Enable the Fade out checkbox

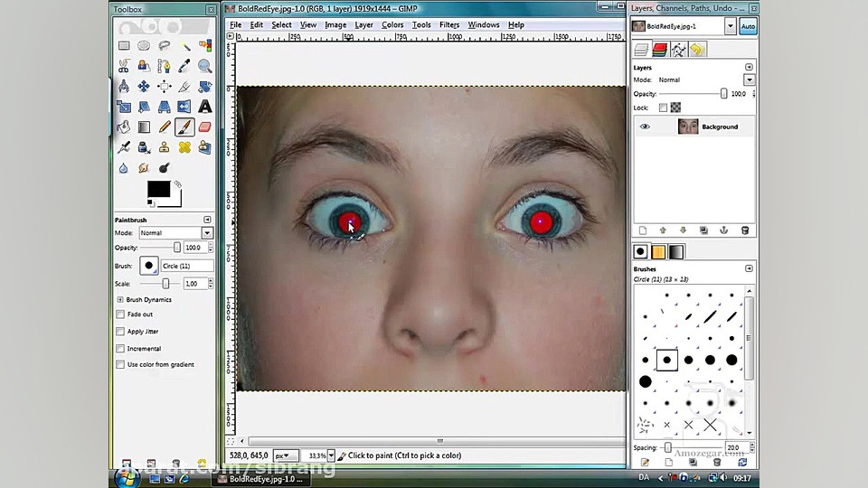coord(120,314)
